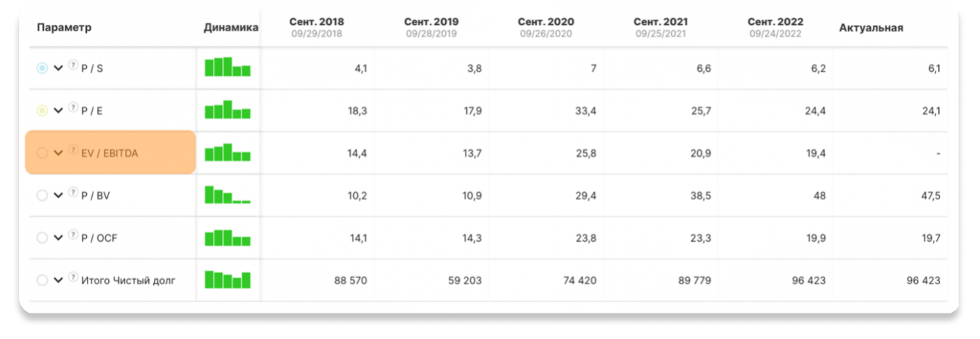The height and width of the screenshot is (339, 980).
Task: Click the Динамика column header
Action: [x=230, y=28]
